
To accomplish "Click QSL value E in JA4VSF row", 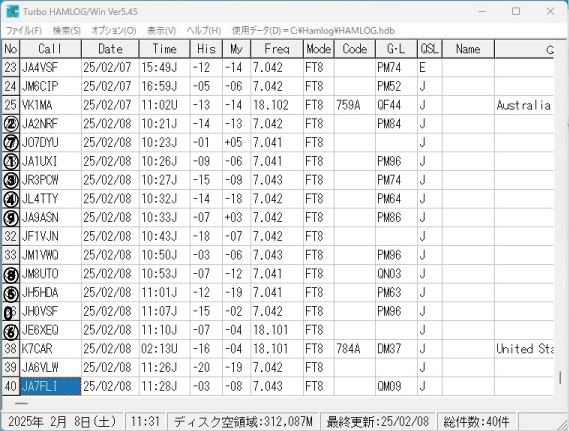I will point(422,67).
